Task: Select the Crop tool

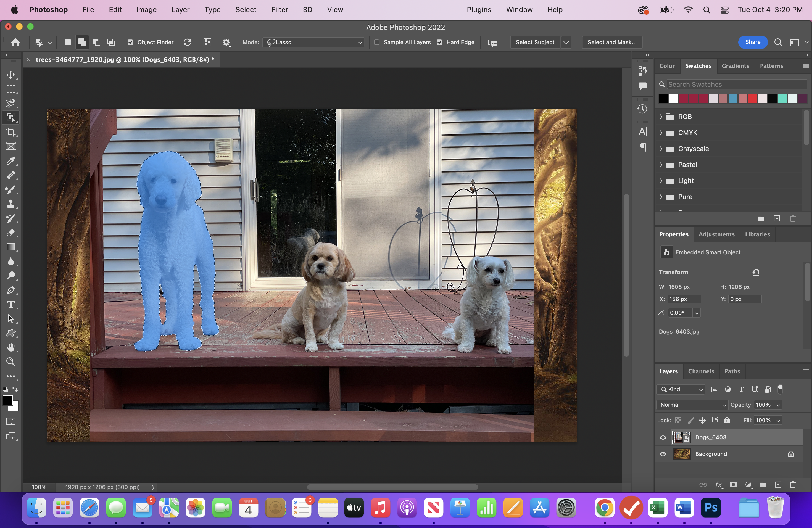Action: tap(11, 132)
